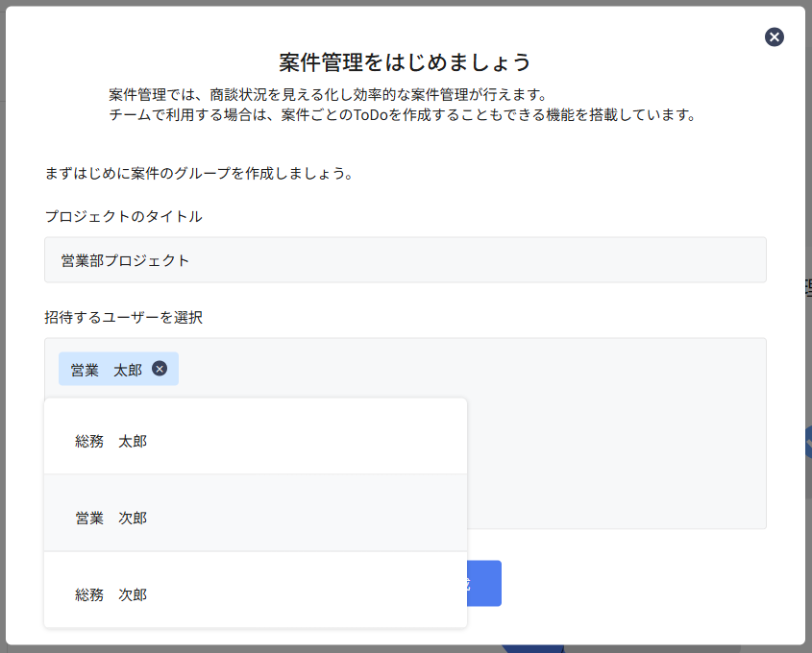
Task: Click the 招待するユーザーを選択 label
Action: 123,317
